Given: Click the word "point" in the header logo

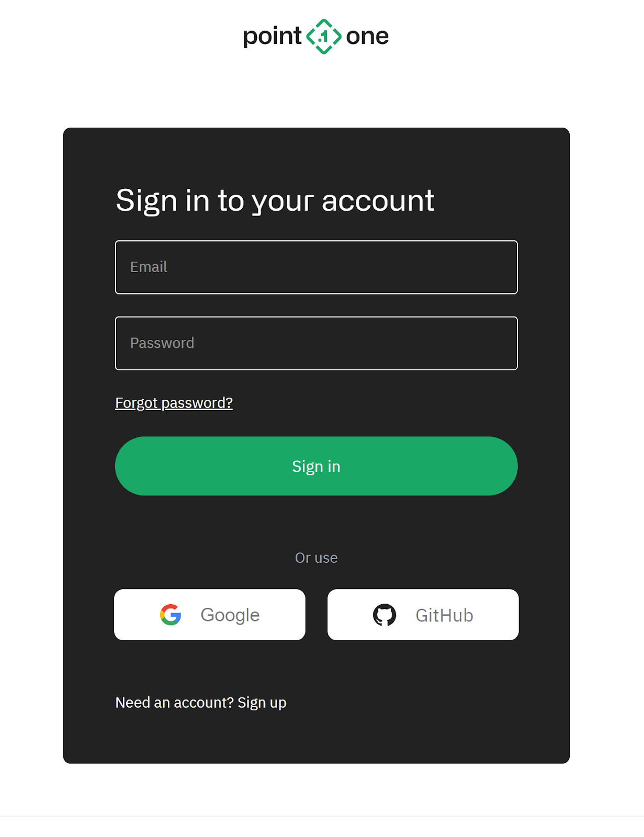Looking at the screenshot, I should point(272,37).
